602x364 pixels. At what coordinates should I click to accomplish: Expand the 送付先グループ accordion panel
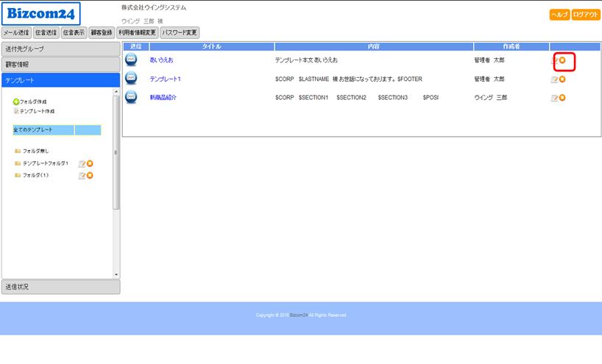[x=60, y=49]
